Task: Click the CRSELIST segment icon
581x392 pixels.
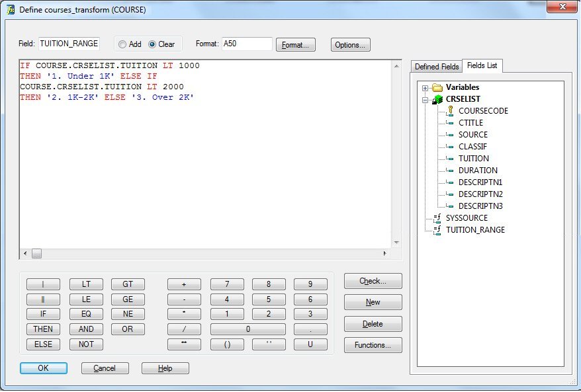Action: click(x=437, y=99)
